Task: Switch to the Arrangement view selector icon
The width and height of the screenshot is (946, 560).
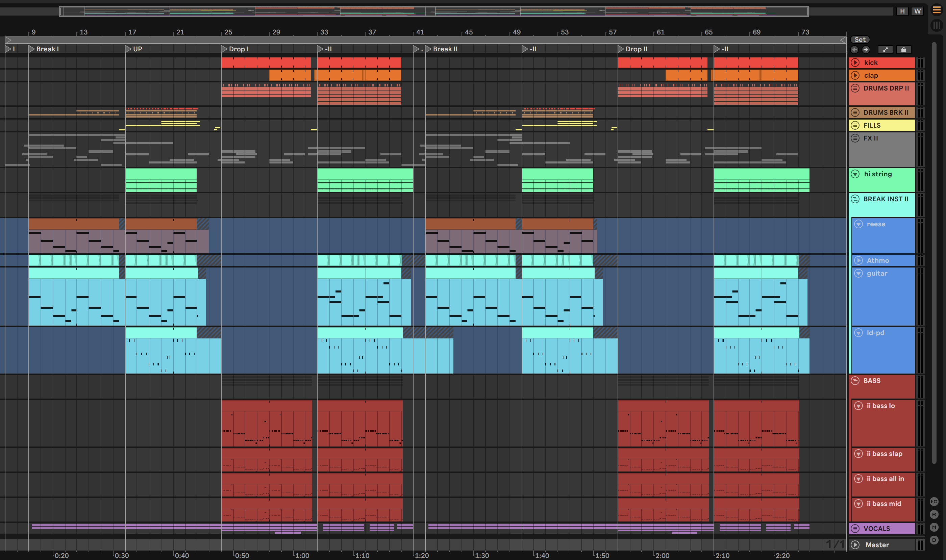Action: [x=937, y=10]
